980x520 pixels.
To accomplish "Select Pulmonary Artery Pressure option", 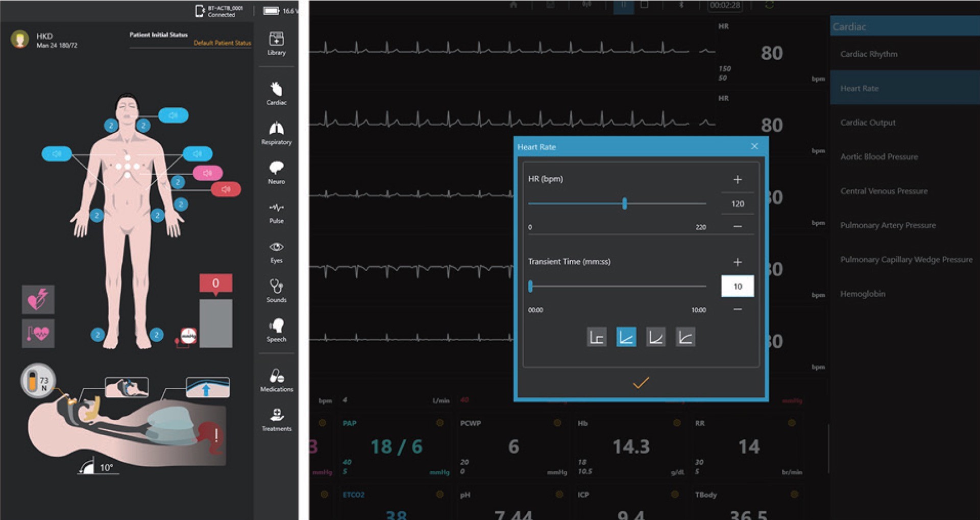I will click(905, 225).
